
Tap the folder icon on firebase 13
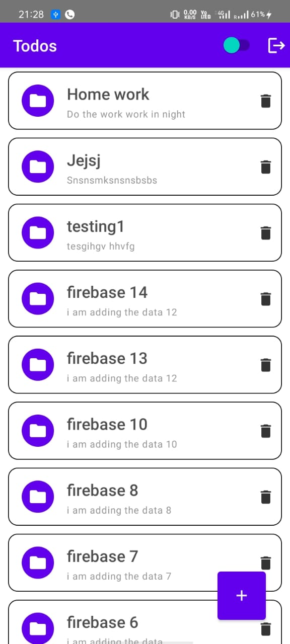(x=38, y=364)
